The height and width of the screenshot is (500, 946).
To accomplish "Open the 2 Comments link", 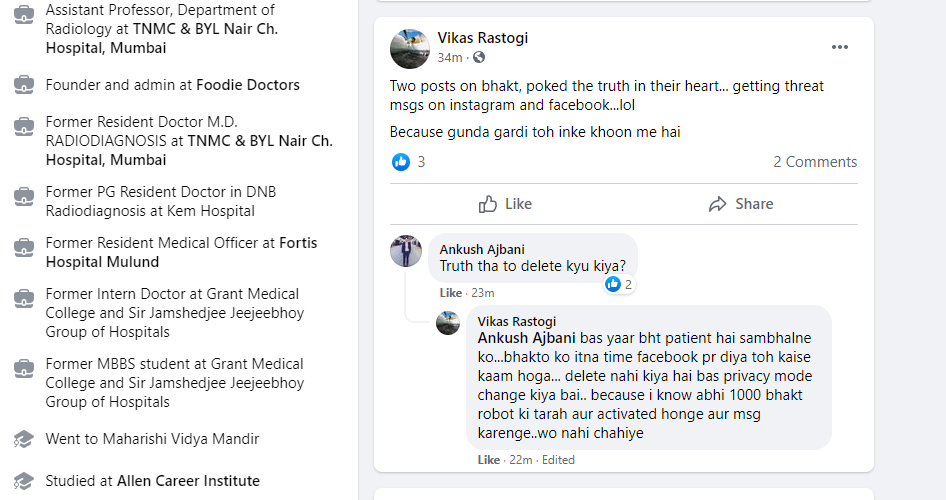I will pos(814,162).
